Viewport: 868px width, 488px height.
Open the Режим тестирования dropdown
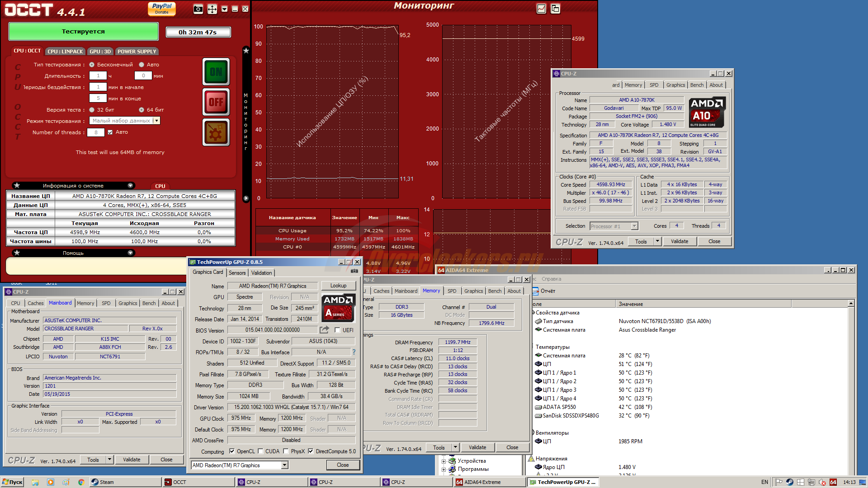coord(156,121)
